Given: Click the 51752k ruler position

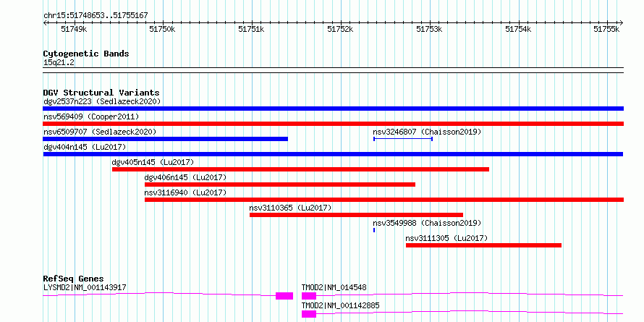Looking at the screenshot, I should point(341,29).
